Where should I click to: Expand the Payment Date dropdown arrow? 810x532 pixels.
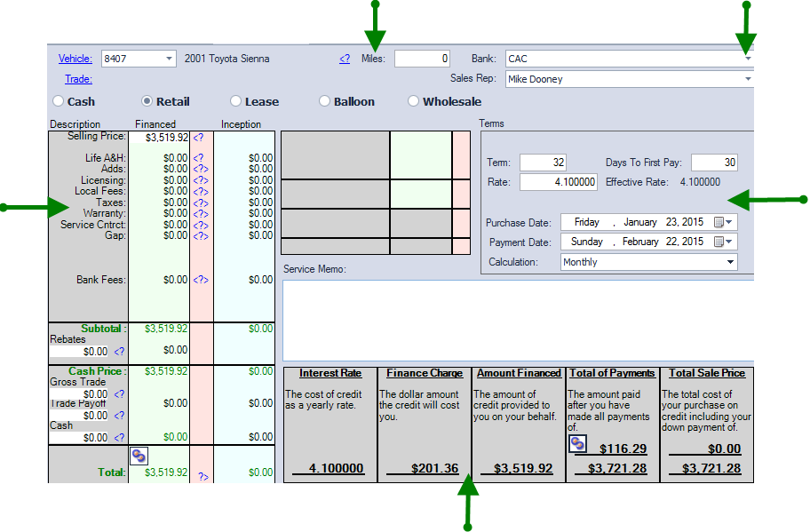coord(729,242)
